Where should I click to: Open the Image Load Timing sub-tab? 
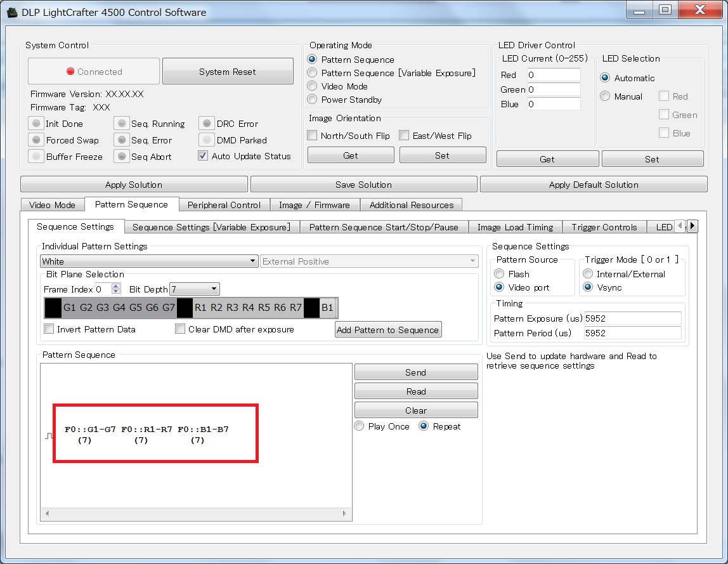tap(516, 226)
